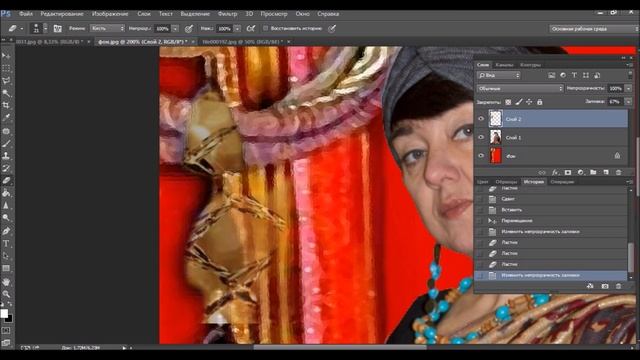Screen dimensions: 640x360
Task: Open layer blend mode dropdown (Обычные)
Action: pyautogui.click(x=520, y=88)
